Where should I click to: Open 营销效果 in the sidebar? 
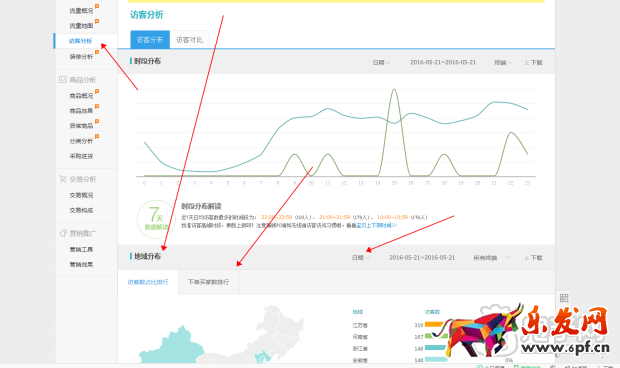coord(81,264)
